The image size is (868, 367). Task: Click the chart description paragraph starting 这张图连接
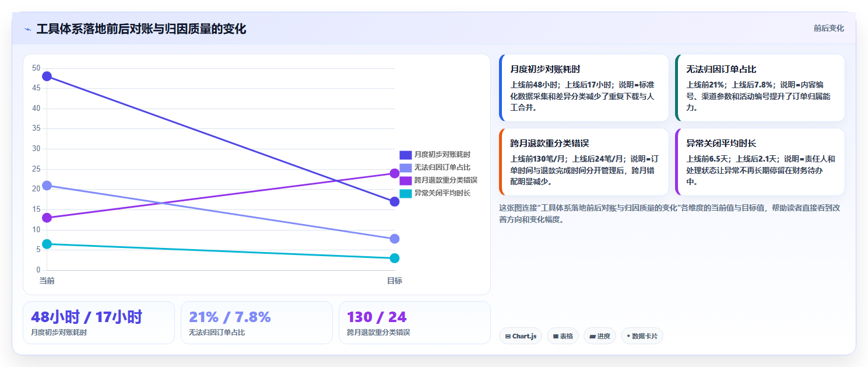669,214
